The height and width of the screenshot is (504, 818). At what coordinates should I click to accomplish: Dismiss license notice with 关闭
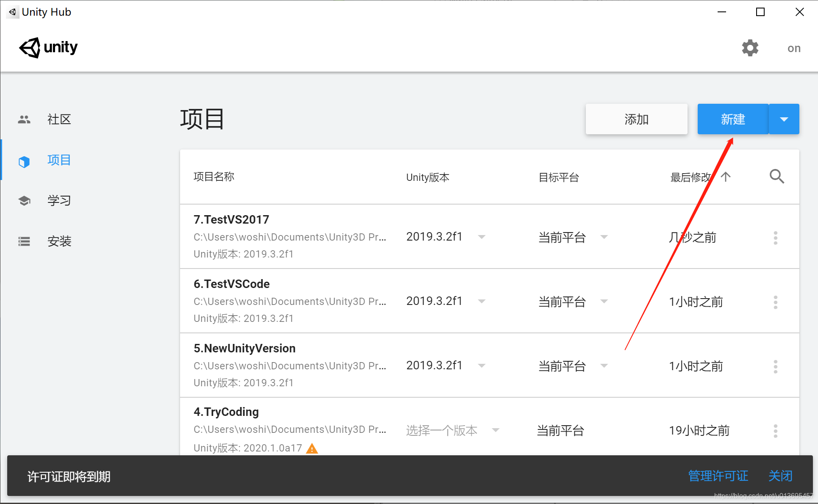click(780, 476)
